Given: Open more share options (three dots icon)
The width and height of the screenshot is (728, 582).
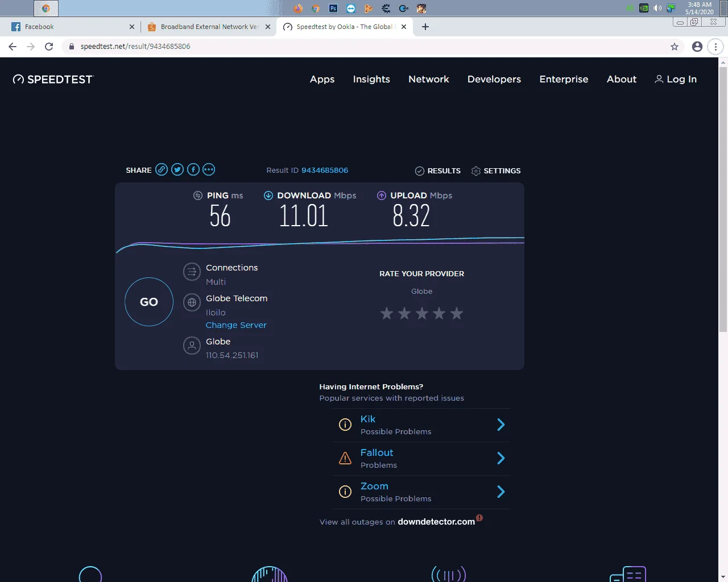Looking at the screenshot, I should (209, 170).
